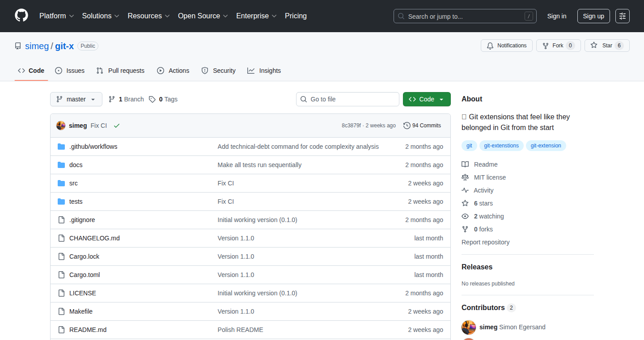The image size is (644, 340).
Task: Open the appearance settings icon in header
Action: (x=623, y=16)
